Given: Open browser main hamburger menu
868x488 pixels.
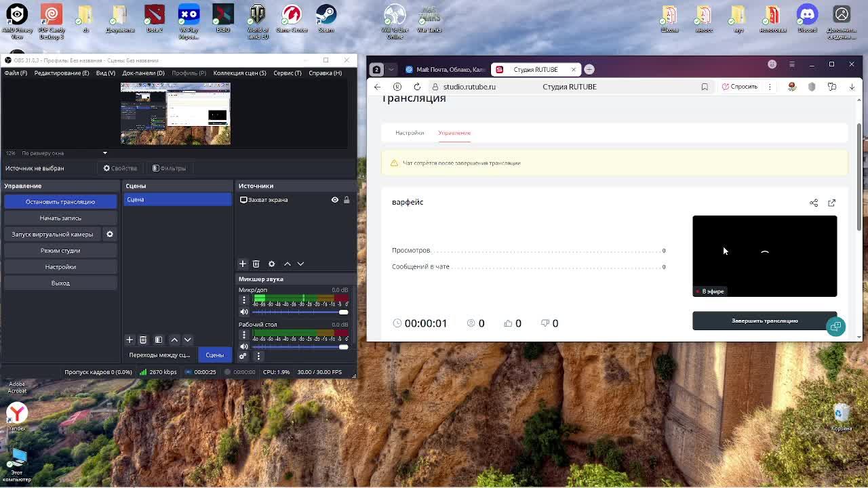Looking at the screenshot, I should 791,64.
